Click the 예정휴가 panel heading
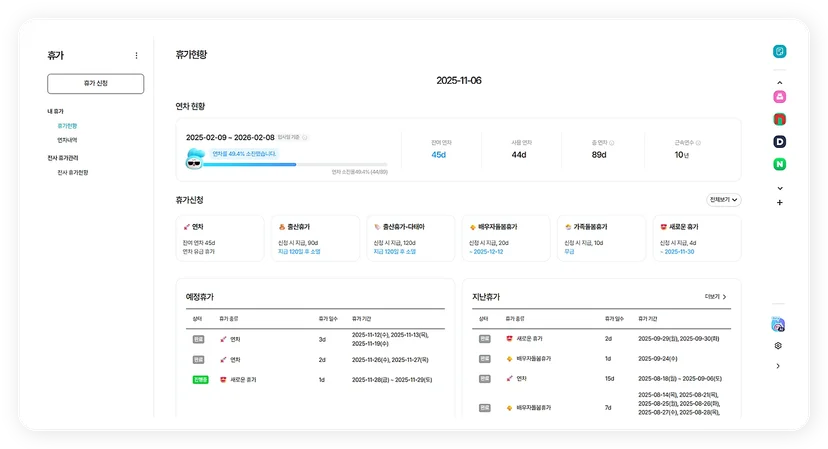This screenshot has width=828, height=449. (x=200, y=297)
